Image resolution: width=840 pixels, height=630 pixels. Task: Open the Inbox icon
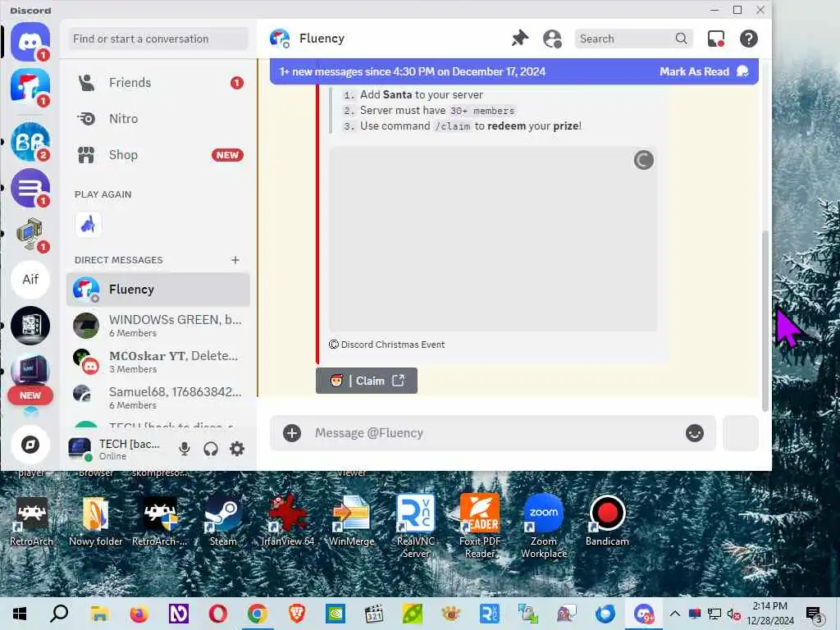coord(715,39)
